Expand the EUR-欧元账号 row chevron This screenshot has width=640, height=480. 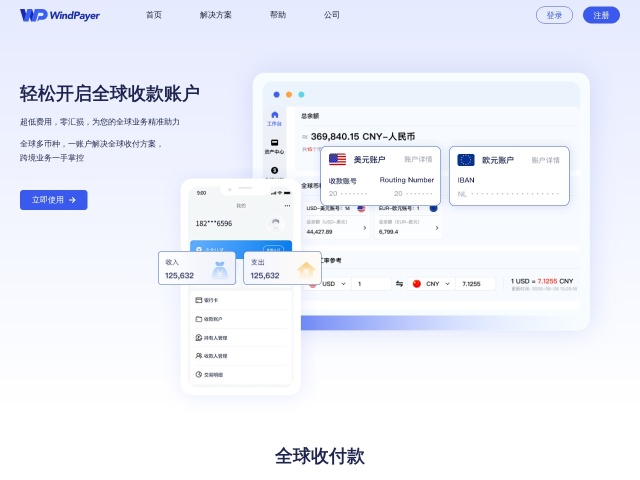(x=437, y=228)
